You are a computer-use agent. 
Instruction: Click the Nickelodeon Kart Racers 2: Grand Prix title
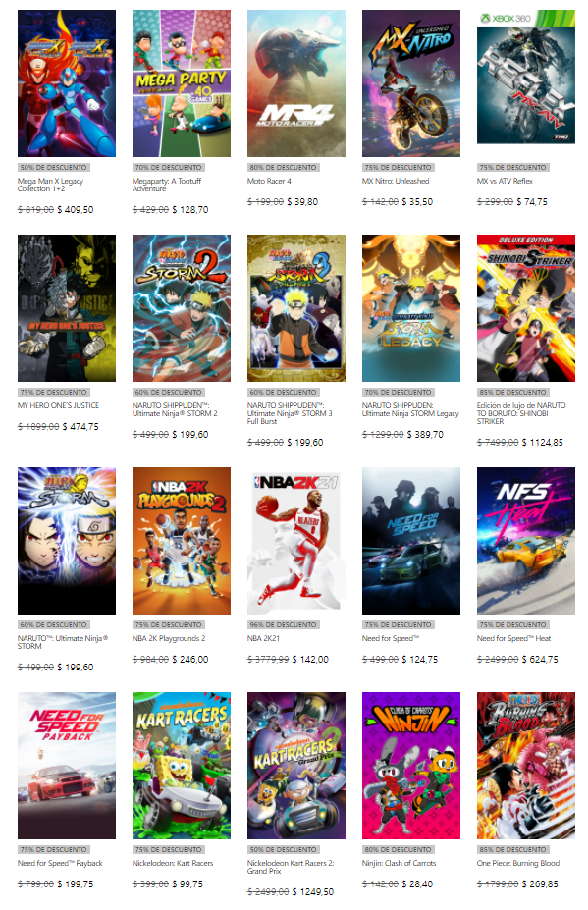(291, 867)
